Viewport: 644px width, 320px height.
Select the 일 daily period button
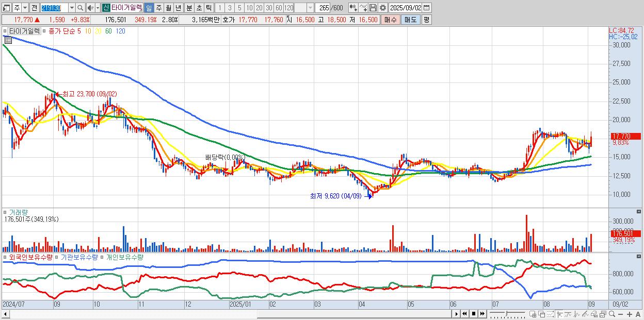[149, 8]
